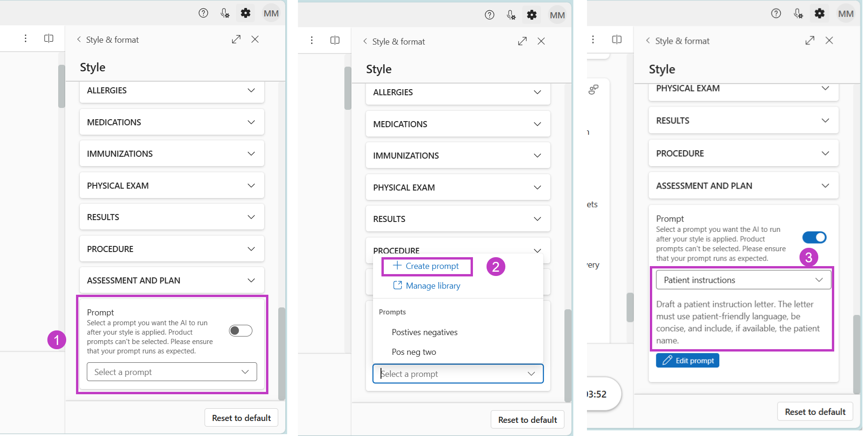Screen dimensions: 868x436
Task: Open the settings gear icon
Action: tap(245, 13)
